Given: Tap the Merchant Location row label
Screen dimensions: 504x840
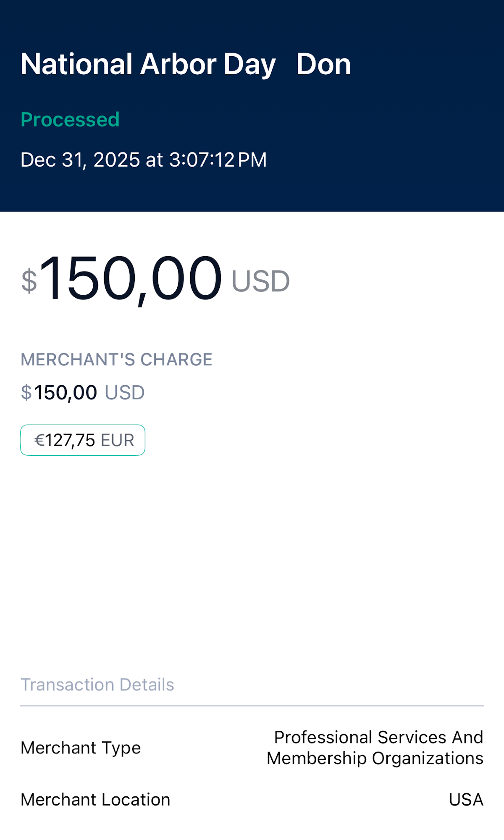Looking at the screenshot, I should coord(95,800).
